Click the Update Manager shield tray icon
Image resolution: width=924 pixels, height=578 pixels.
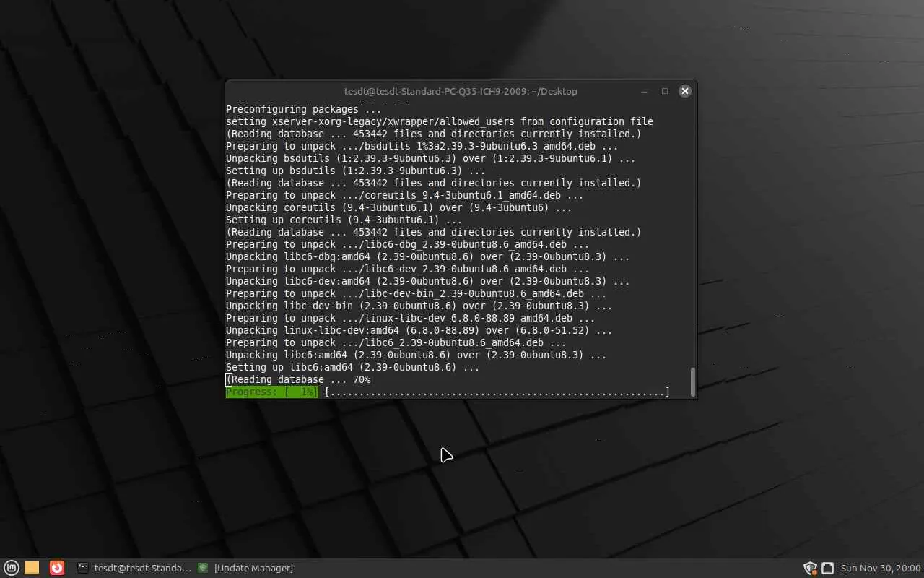click(x=810, y=568)
